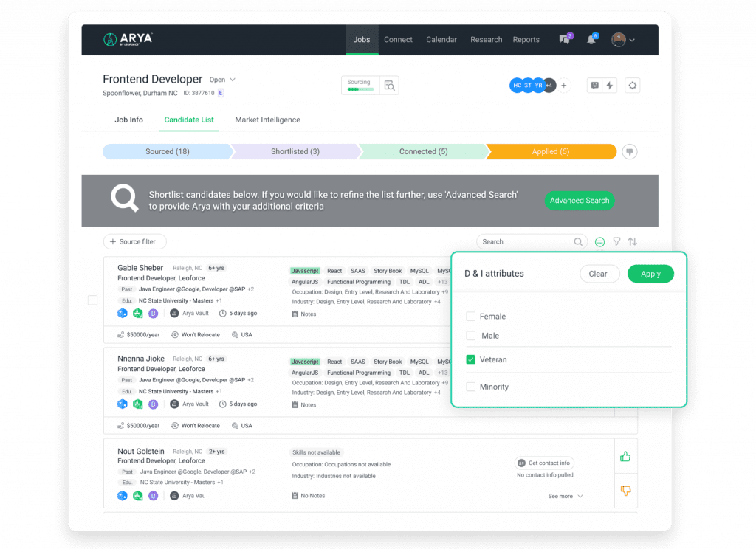Expand the Open job status dropdown
This screenshot has height=549, width=756.
(222, 80)
